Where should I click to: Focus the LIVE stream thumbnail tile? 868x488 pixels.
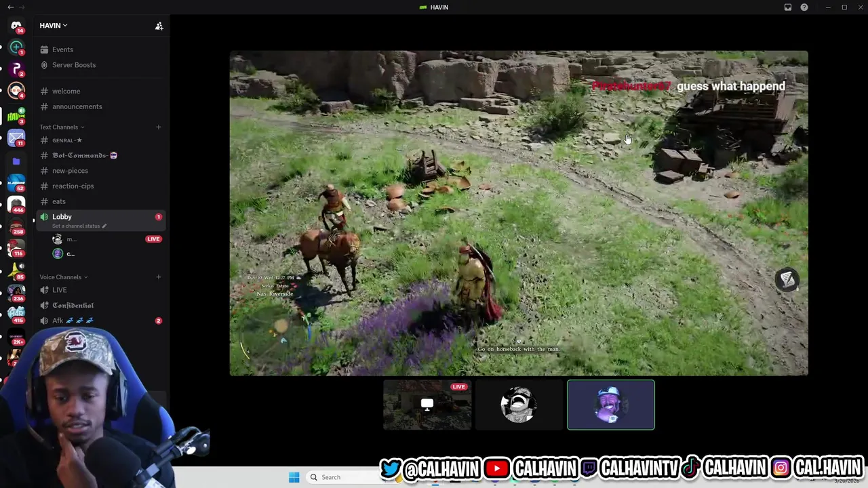click(x=427, y=405)
